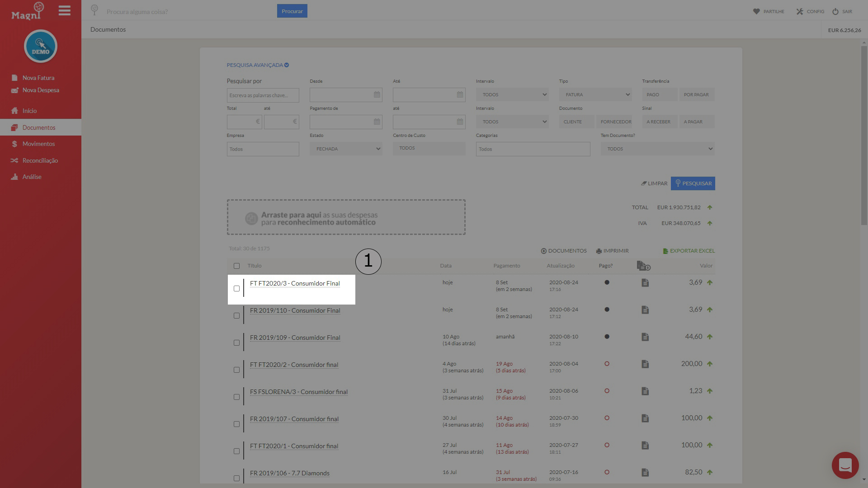
Task: Click EXPORTAR EXCEL link
Action: click(689, 251)
